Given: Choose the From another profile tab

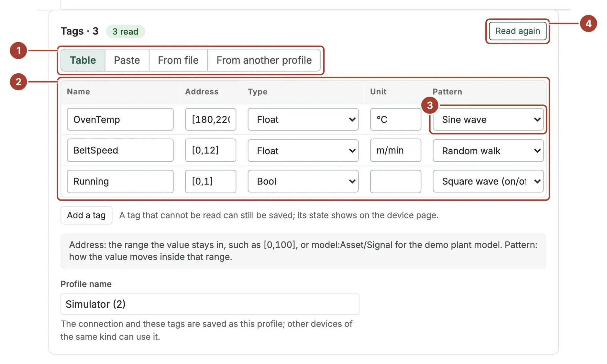Looking at the screenshot, I should click(x=264, y=60).
